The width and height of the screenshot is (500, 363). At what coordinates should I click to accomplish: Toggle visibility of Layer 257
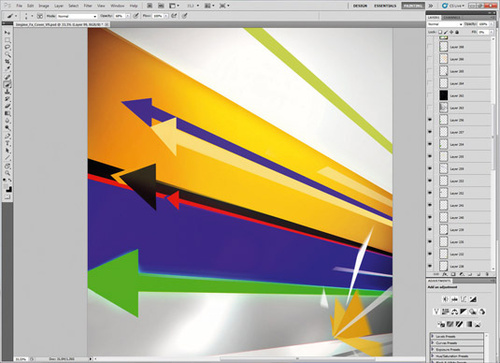click(x=430, y=132)
